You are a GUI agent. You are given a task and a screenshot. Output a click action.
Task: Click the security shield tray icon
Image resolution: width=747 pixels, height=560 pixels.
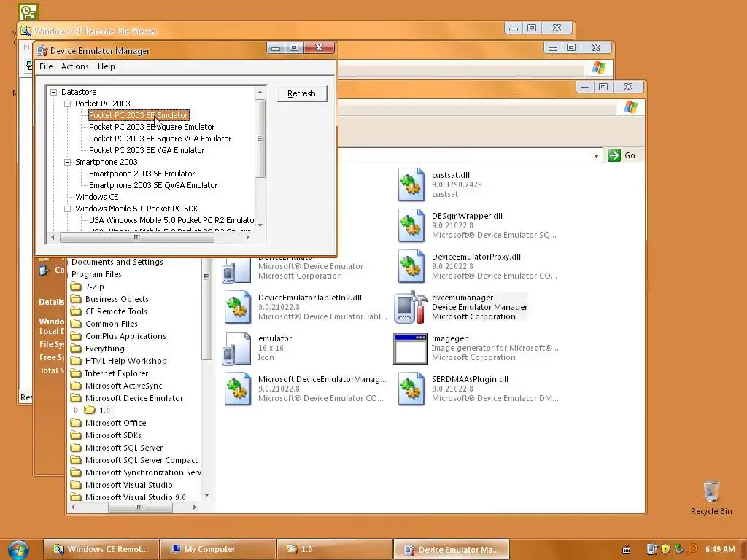pos(666,549)
